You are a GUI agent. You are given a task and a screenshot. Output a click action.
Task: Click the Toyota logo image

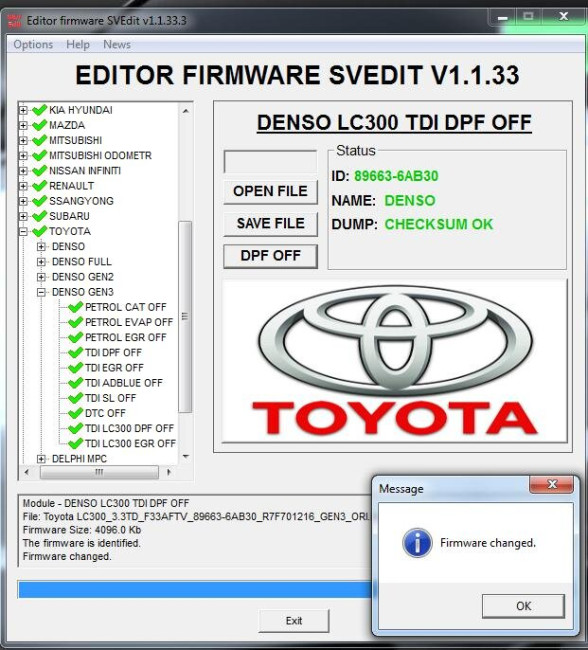395,360
